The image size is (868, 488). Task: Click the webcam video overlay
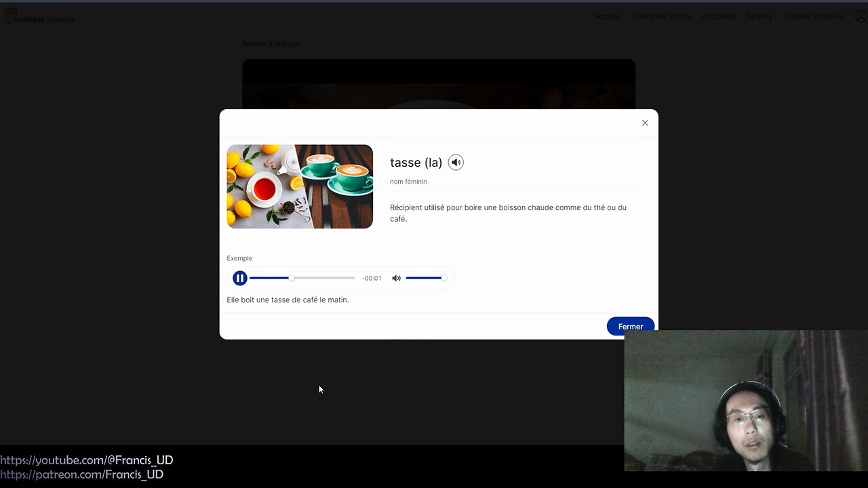(745, 400)
